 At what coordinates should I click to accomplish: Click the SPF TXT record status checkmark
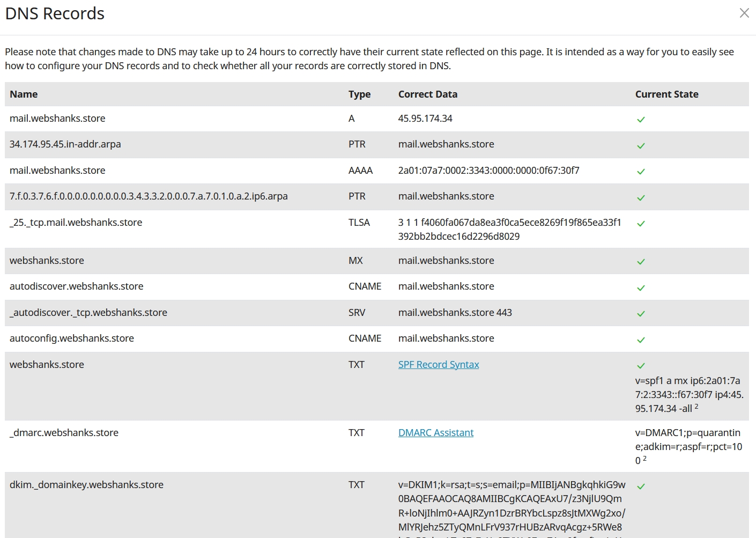click(x=641, y=366)
